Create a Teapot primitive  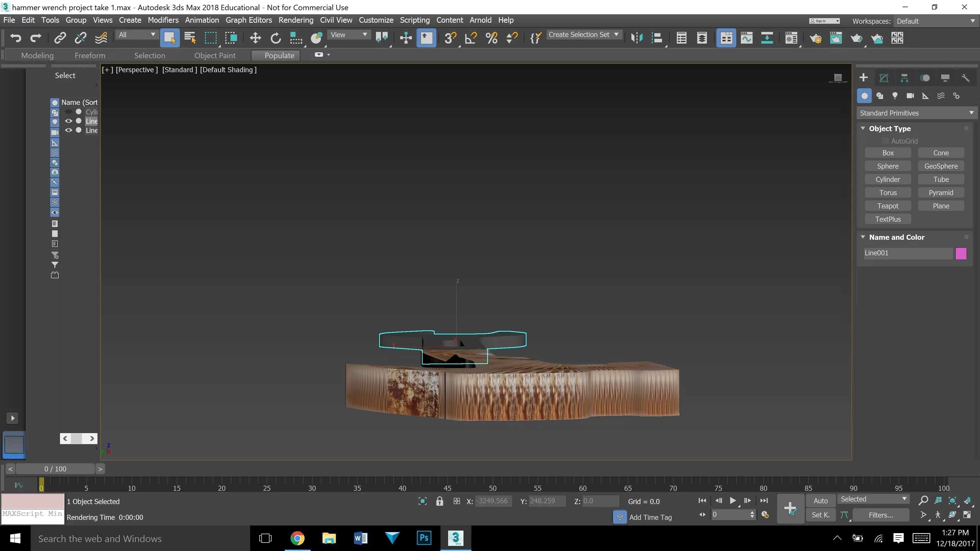pyautogui.click(x=888, y=206)
